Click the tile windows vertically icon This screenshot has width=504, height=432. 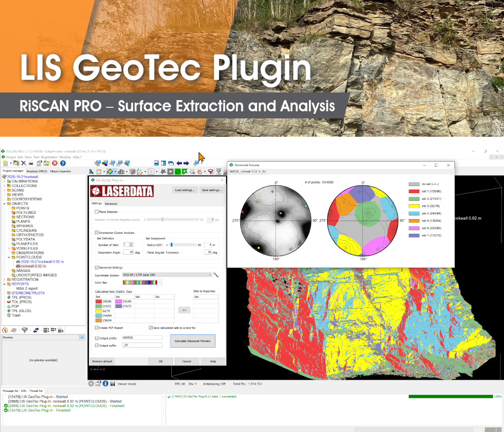coord(164,163)
